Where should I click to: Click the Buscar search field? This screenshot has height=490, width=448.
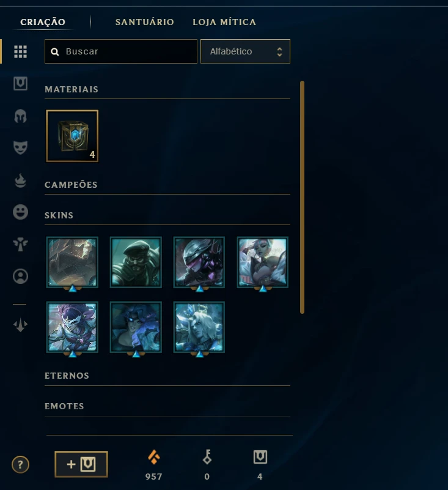121,51
